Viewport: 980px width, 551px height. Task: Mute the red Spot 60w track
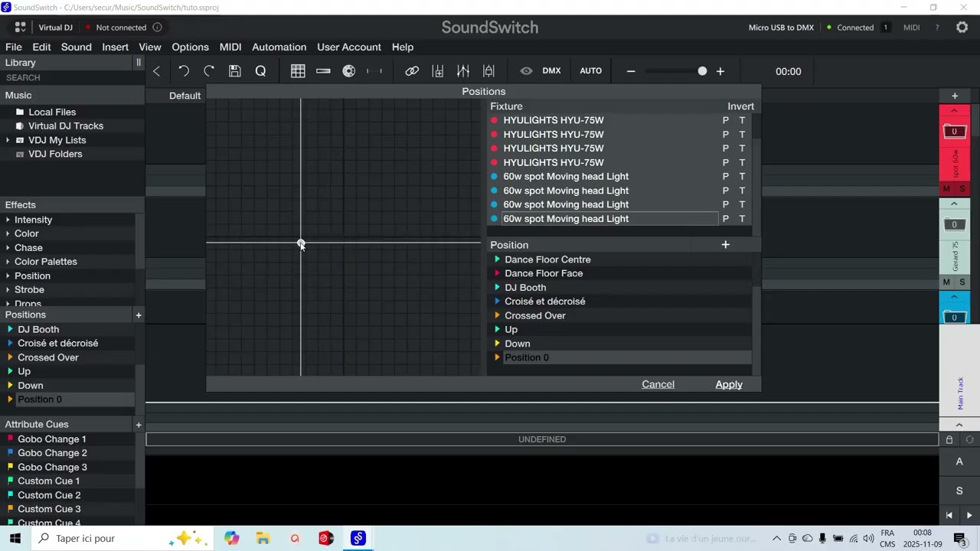pos(946,189)
